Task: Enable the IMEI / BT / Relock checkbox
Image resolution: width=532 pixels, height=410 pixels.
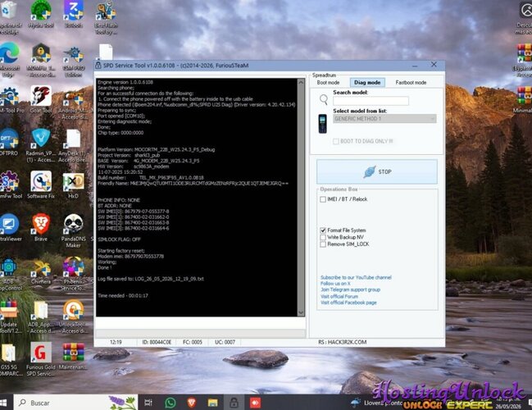Action: pyautogui.click(x=323, y=199)
